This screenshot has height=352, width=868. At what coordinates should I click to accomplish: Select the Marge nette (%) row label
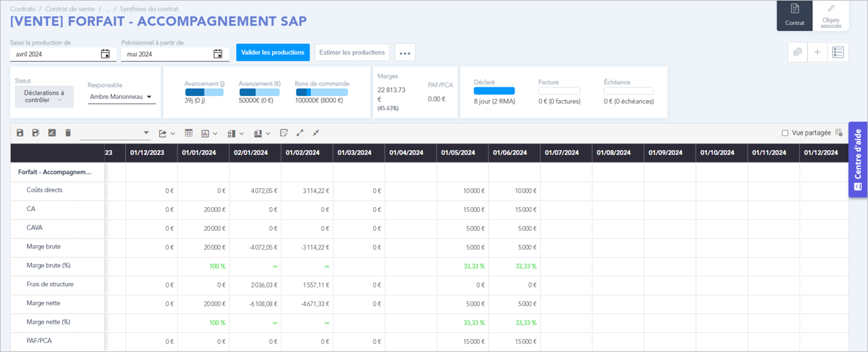(49, 322)
